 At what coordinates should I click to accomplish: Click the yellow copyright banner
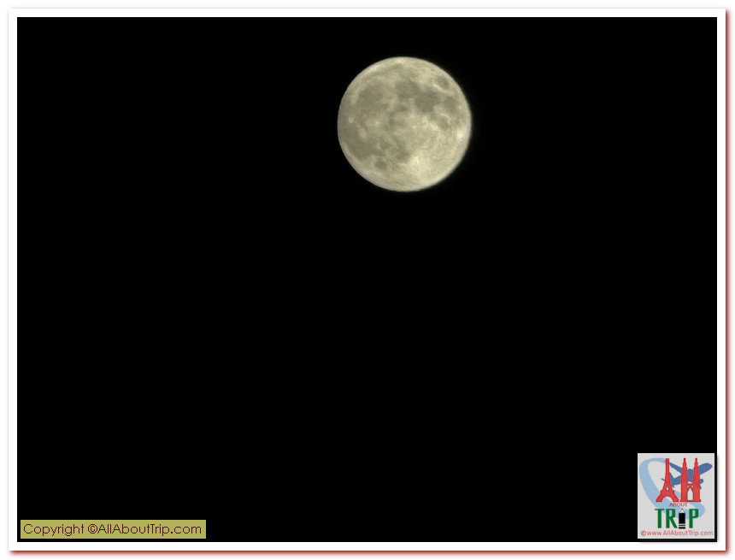tap(113, 529)
